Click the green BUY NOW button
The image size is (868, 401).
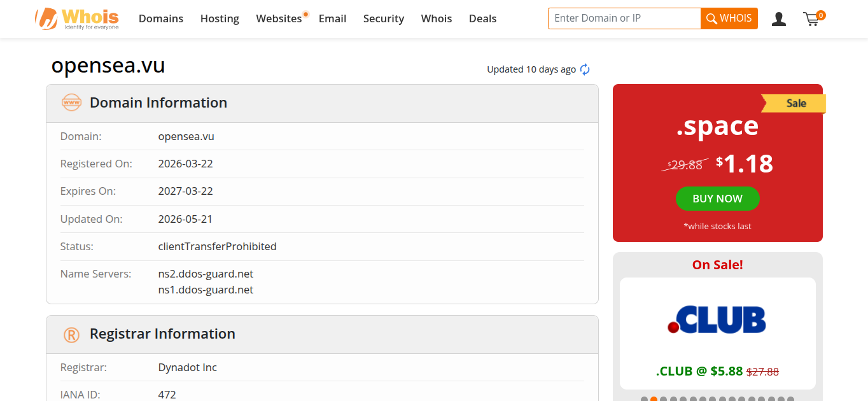717,199
